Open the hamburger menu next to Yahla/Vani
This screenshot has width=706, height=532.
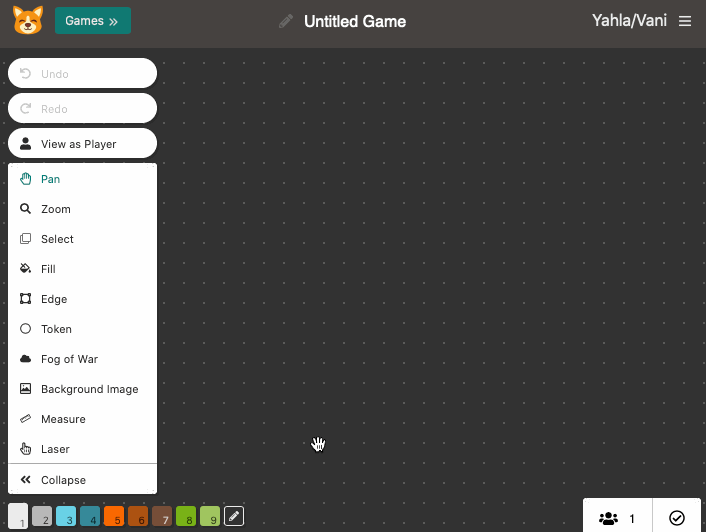(x=685, y=21)
